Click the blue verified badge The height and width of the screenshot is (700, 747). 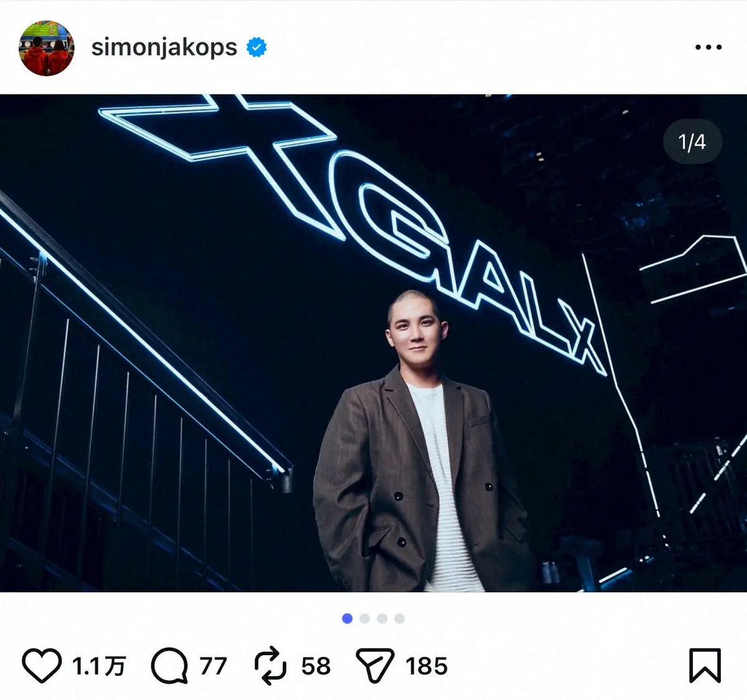(x=256, y=47)
